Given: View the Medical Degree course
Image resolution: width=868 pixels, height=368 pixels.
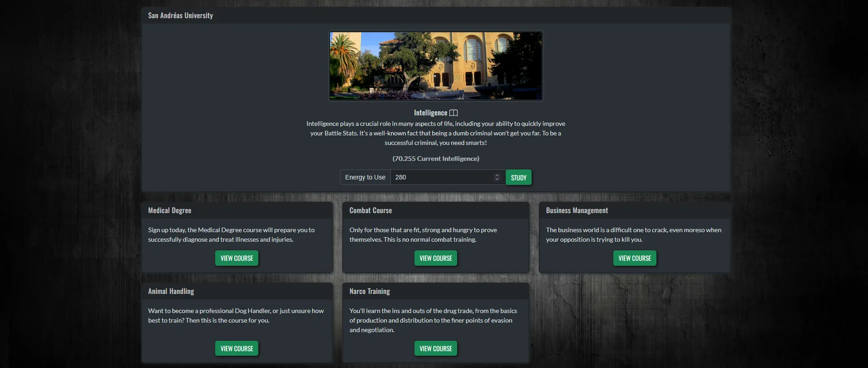Looking at the screenshot, I should 237,258.
